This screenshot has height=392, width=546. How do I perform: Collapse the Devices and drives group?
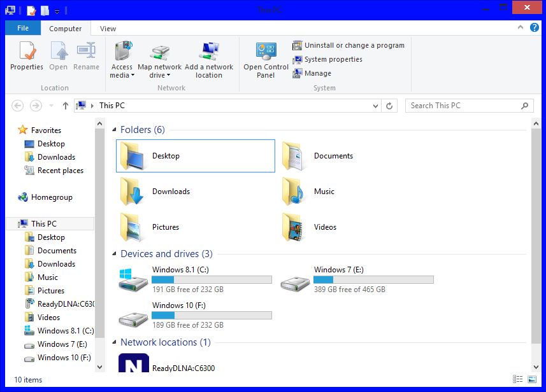[x=115, y=255]
